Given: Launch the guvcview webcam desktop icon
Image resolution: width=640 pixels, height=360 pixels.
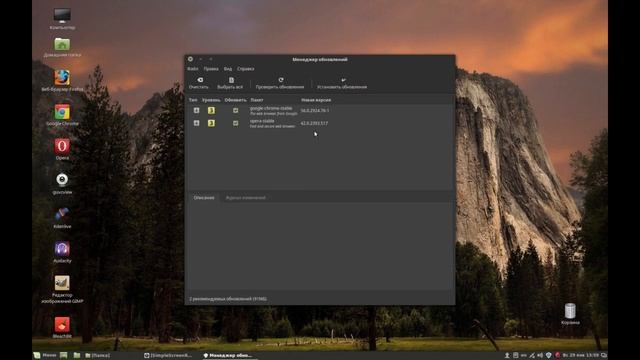Looking at the screenshot, I should pos(62,183).
